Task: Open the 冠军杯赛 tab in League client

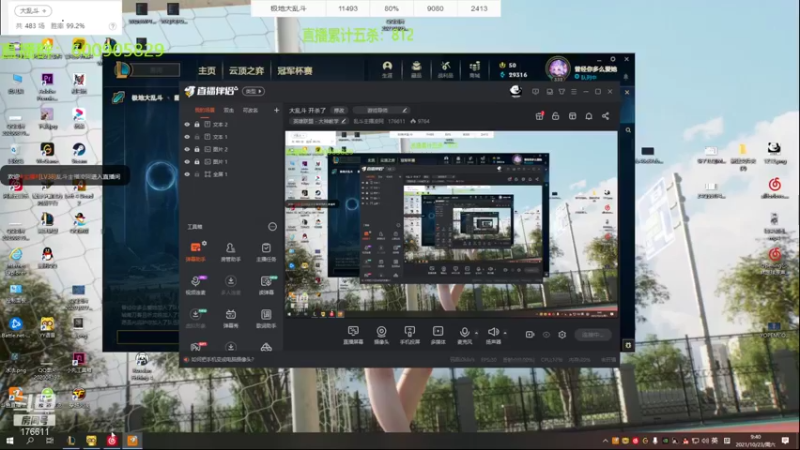Action: [294, 71]
